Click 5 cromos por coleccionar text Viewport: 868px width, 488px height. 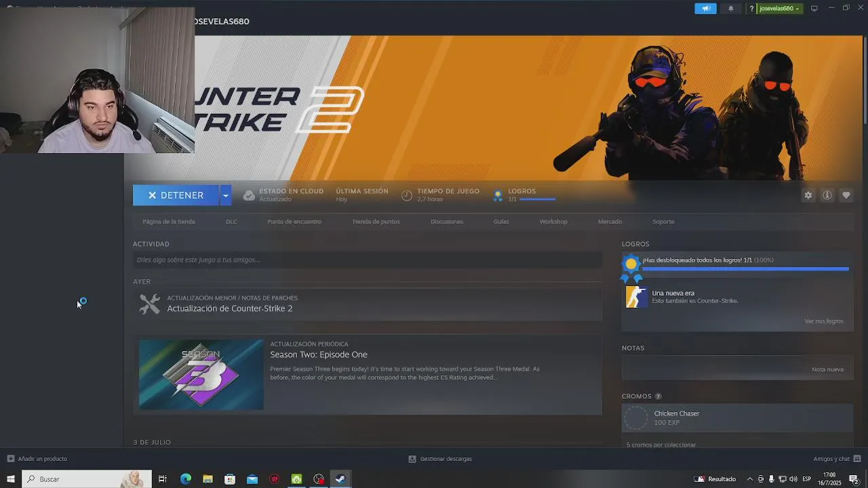click(x=660, y=445)
